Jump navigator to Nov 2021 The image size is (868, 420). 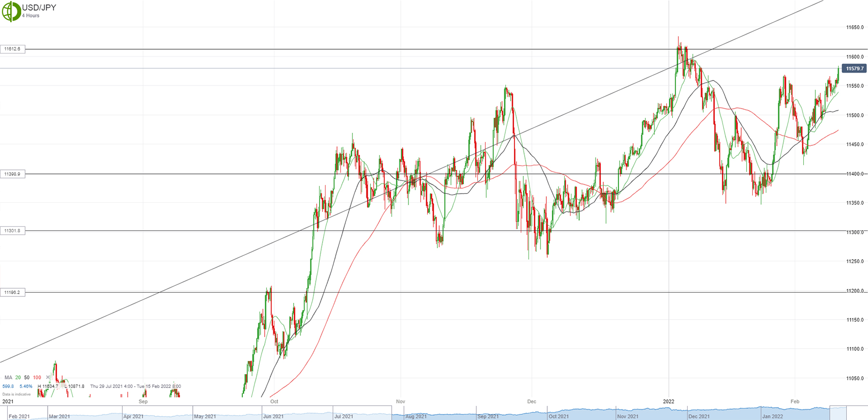tap(628, 416)
